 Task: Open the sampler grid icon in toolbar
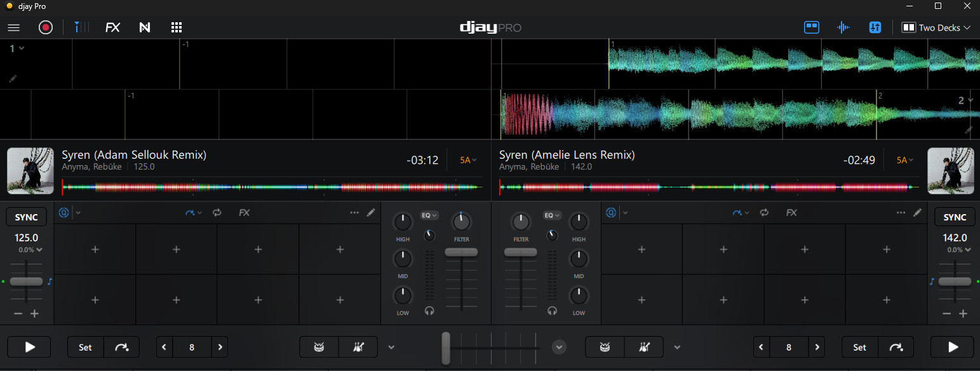[x=177, y=27]
